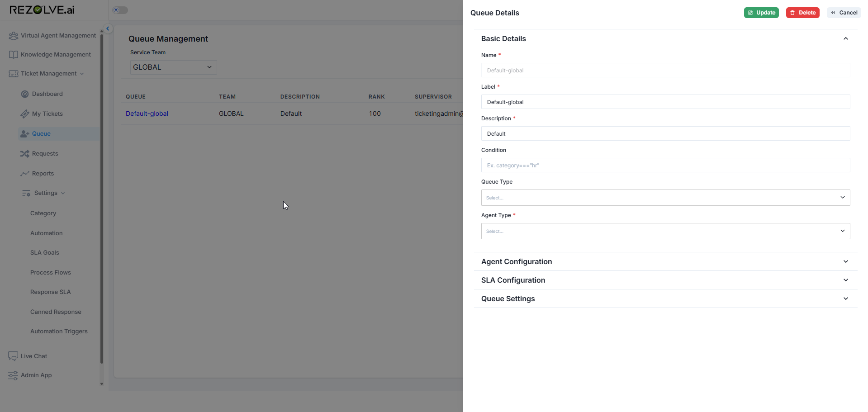Collapse sidebar with the arrow icon
This screenshot has height=412, width=868.
point(108,28)
